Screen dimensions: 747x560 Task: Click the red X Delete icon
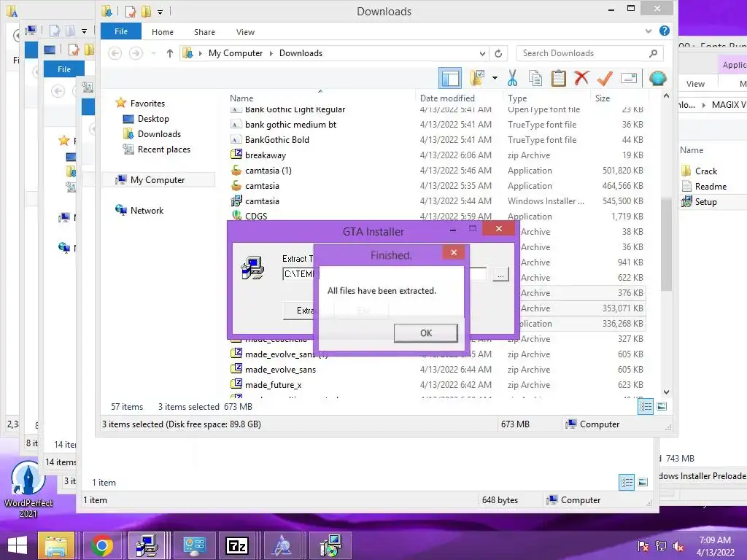click(x=581, y=78)
